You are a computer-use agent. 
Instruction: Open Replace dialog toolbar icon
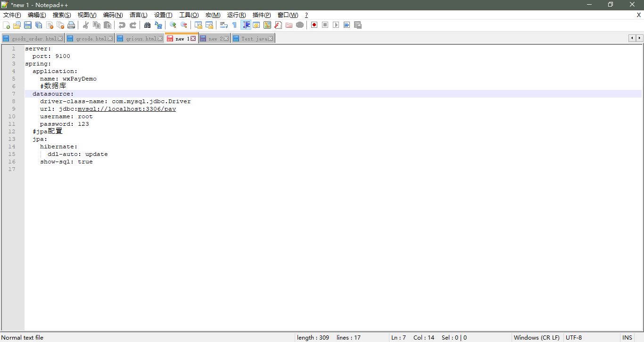click(158, 25)
